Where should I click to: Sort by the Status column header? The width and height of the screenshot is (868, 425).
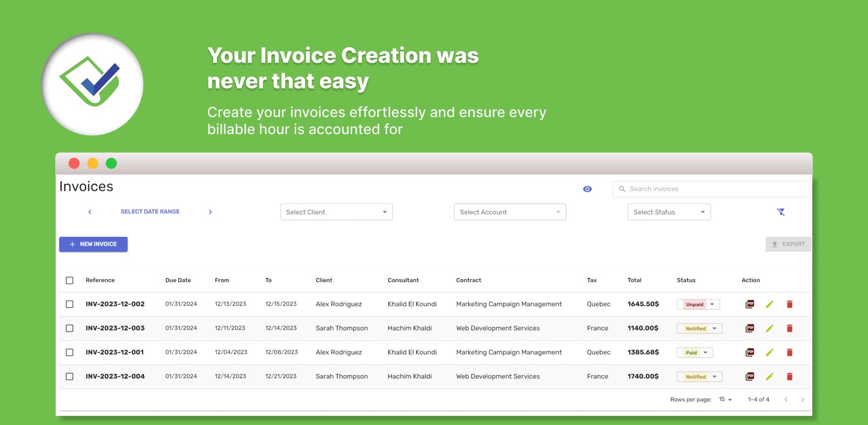click(686, 280)
